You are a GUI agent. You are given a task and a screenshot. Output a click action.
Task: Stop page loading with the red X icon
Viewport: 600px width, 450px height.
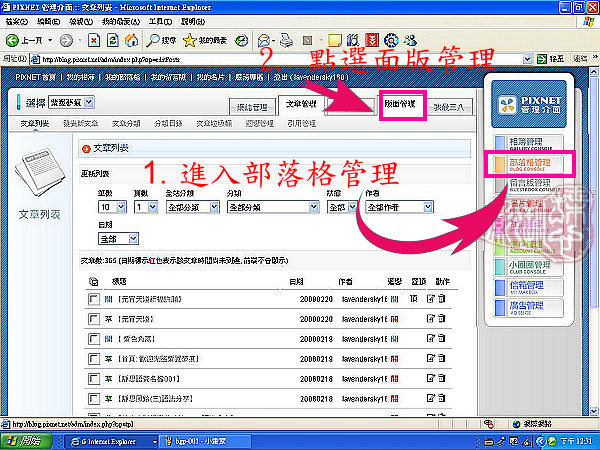click(94, 40)
